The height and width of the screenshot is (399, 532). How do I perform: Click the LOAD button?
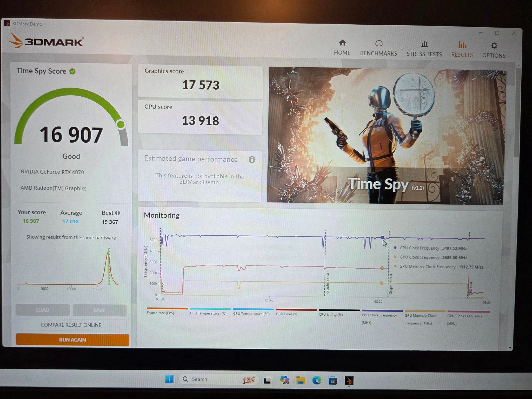click(43, 310)
